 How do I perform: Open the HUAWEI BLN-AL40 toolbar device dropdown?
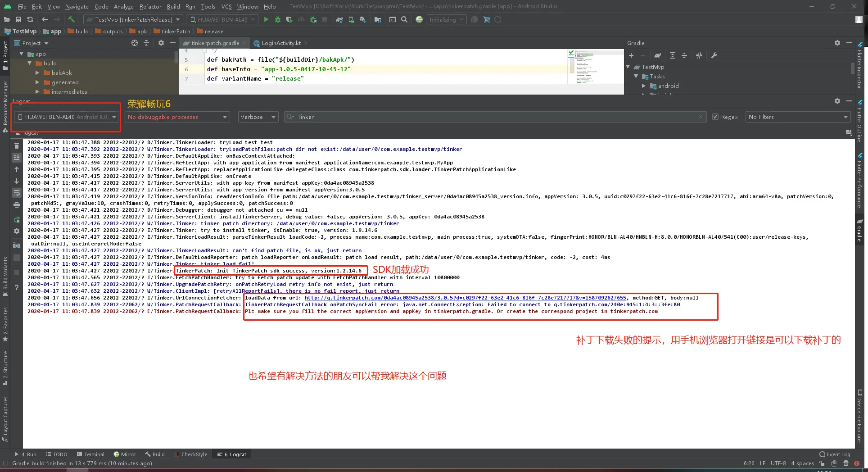click(222, 19)
